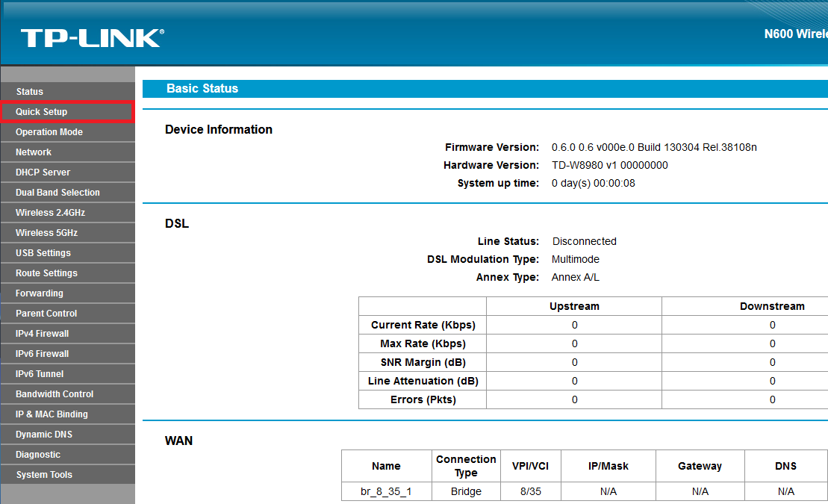Open the Operation Mode settings
Image resolution: width=828 pixels, height=504 pixels.
click(x=48, y=131)
